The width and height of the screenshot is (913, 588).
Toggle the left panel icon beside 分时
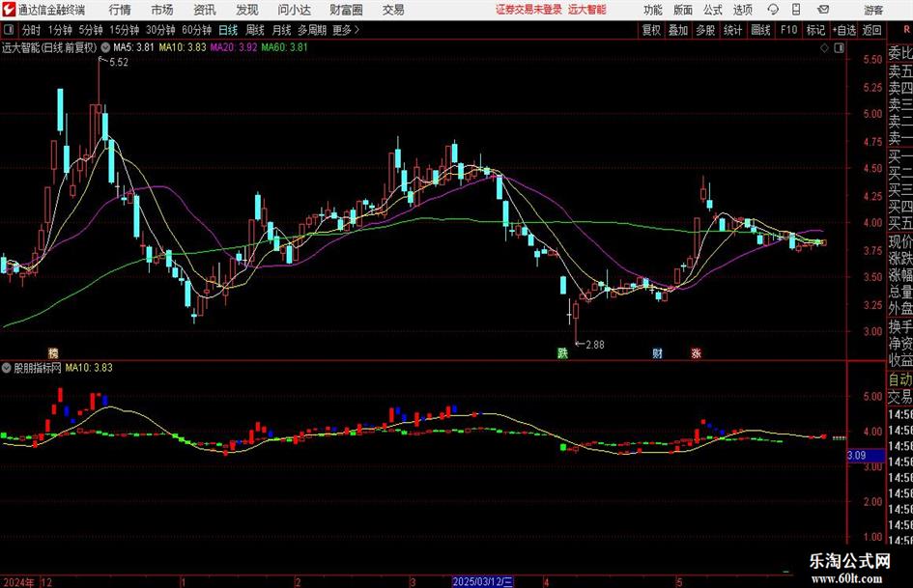(8, 30)
